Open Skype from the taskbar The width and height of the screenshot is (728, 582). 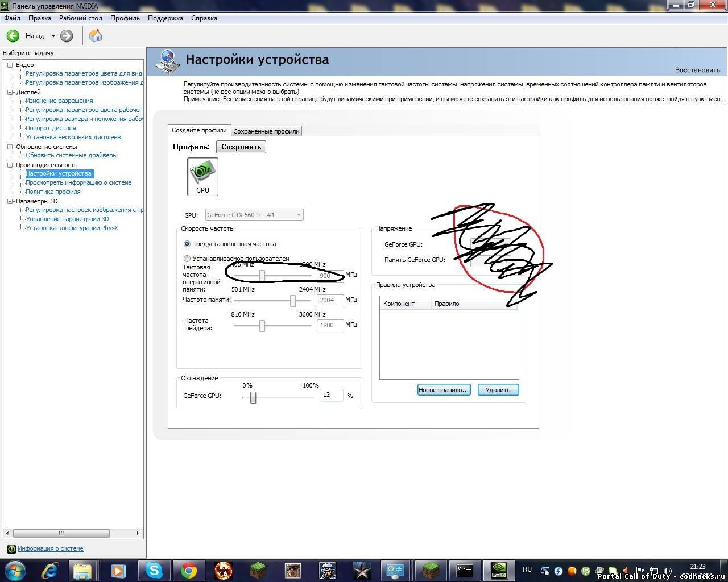(x=154, y=570)
